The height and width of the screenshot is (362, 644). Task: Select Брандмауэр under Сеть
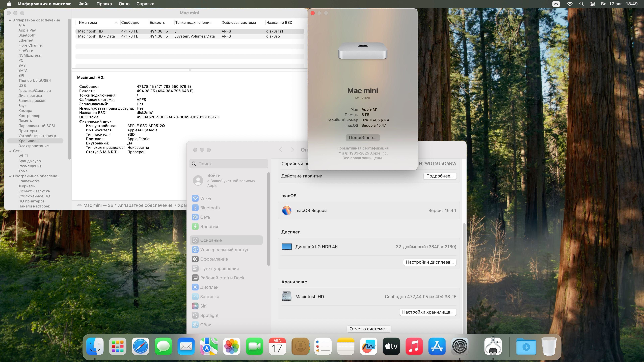tap(30, 161)
